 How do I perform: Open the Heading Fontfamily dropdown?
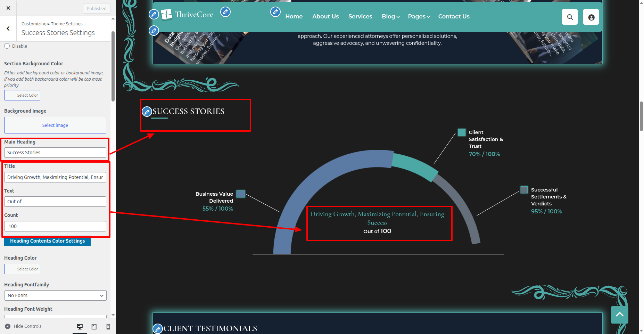[55, 295]
